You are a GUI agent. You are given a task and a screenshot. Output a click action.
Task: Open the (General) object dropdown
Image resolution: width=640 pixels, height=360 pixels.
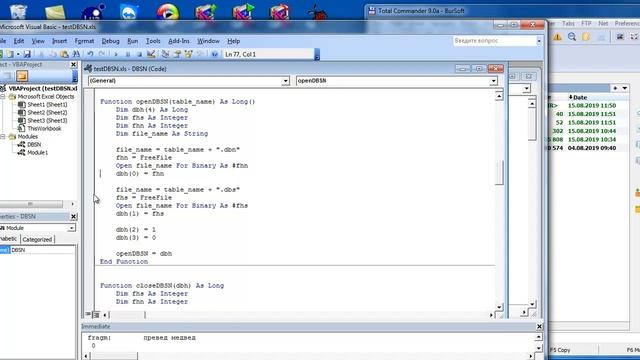coord(285,81)
